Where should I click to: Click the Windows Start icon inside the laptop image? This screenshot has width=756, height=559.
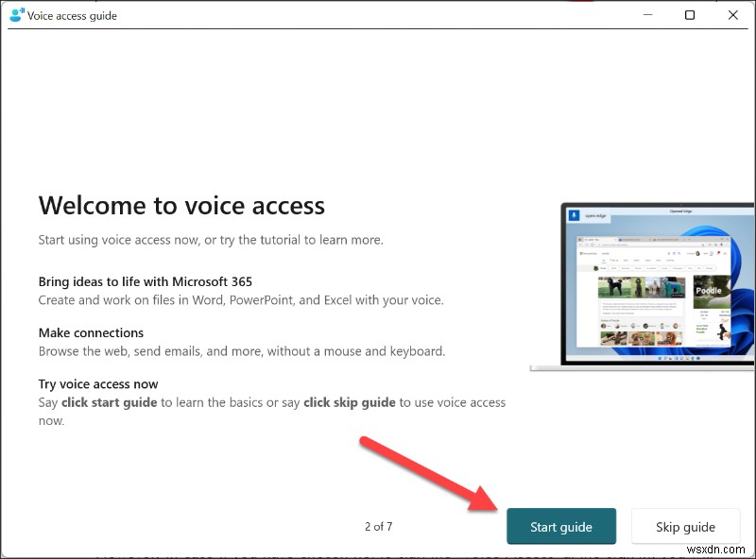pos(661,358)
